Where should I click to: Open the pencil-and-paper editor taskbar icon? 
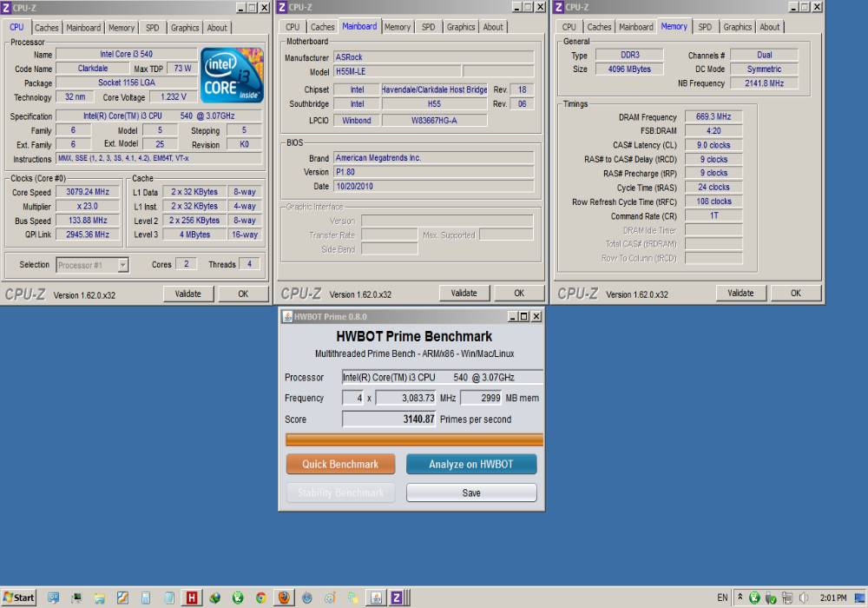coord(122,598)
